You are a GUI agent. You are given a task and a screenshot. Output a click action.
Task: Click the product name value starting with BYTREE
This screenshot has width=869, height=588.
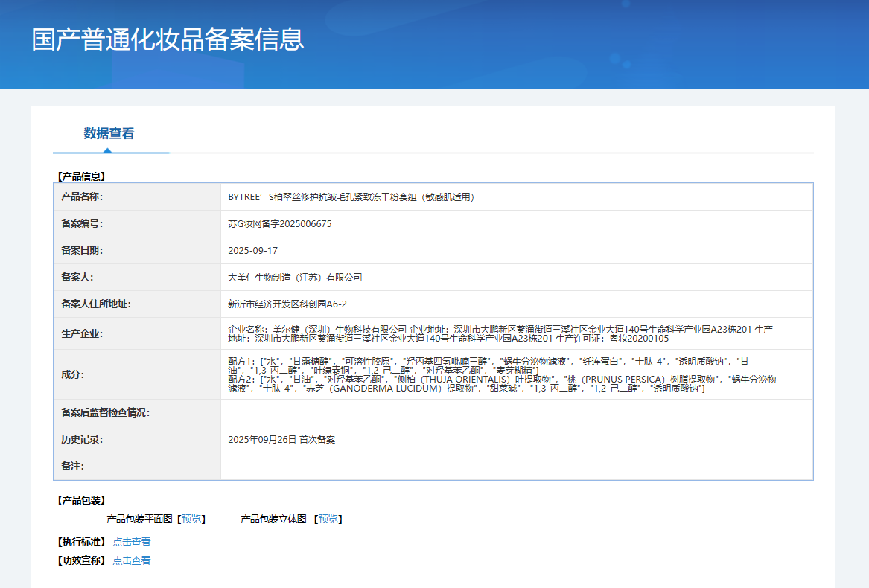(351, 197)
